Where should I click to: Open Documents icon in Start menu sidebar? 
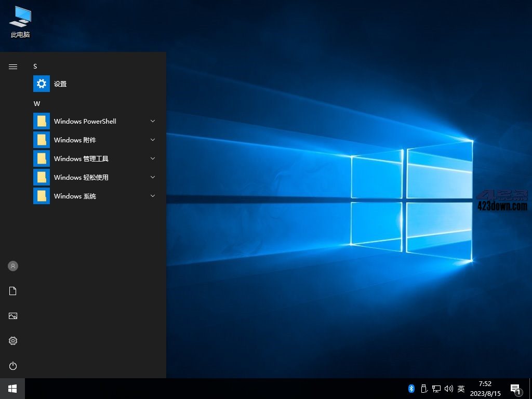tap(12, 291)
